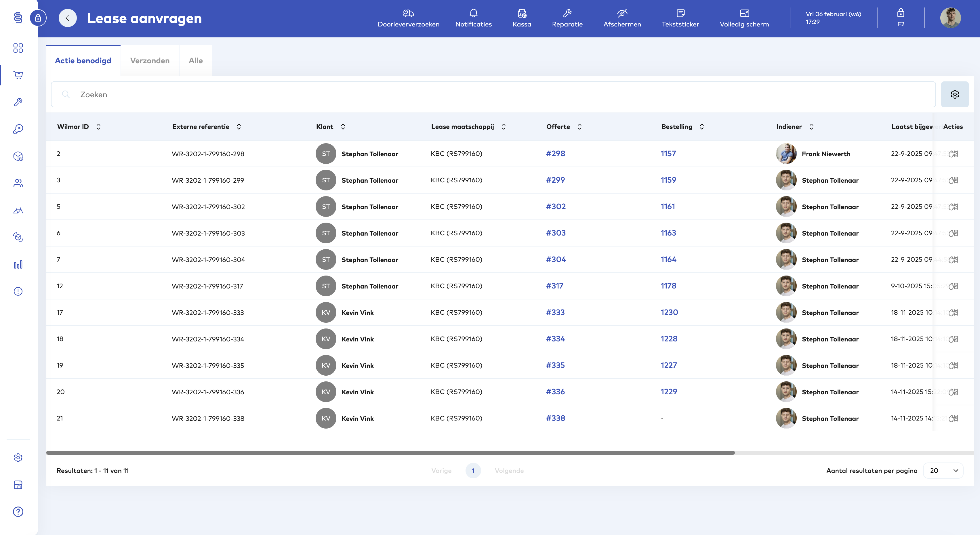Click the Zoeken search field

click(495, 94)
